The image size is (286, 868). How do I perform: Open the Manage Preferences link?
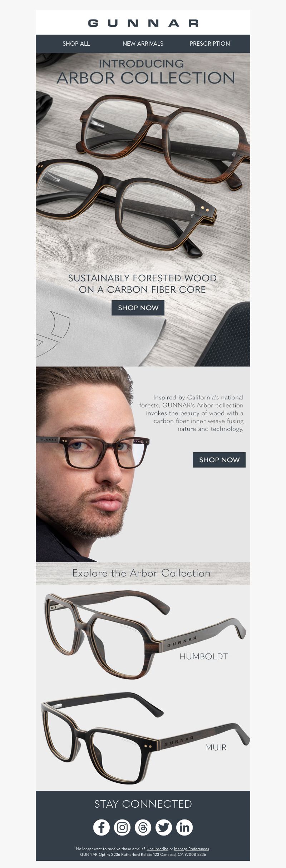pos(192,849)
